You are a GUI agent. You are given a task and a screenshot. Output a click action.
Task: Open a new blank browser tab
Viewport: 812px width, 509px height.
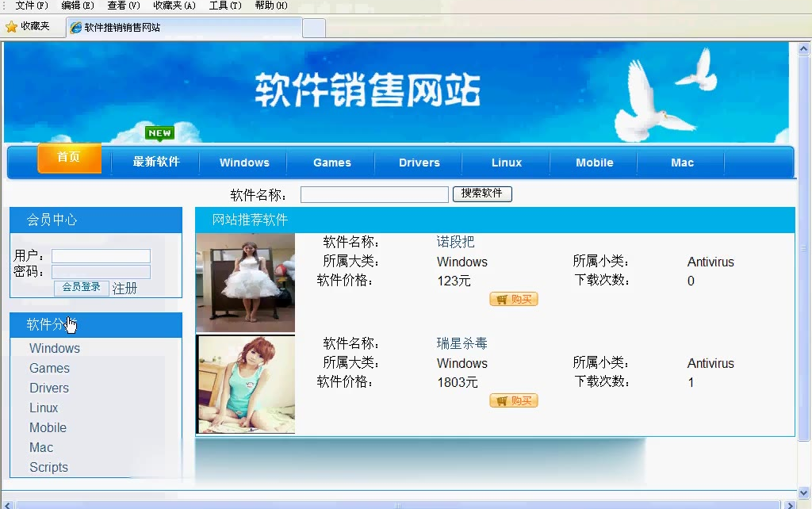(x=314, y=28)
